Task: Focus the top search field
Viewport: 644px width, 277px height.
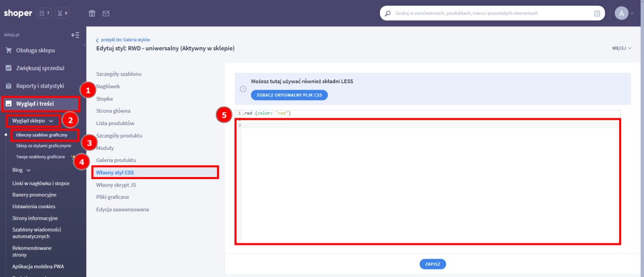Action: [x=490, y=13]
